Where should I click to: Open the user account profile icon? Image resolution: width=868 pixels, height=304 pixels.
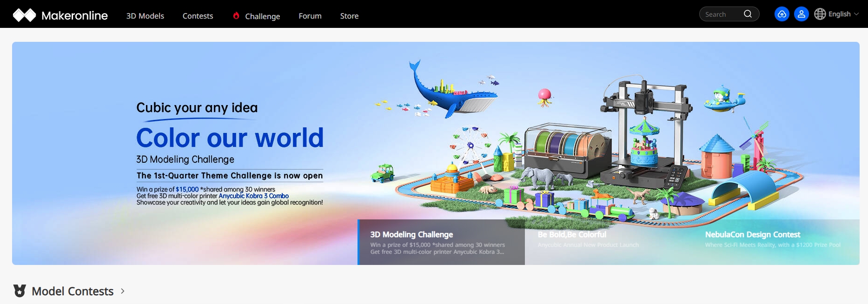(801, 14)
